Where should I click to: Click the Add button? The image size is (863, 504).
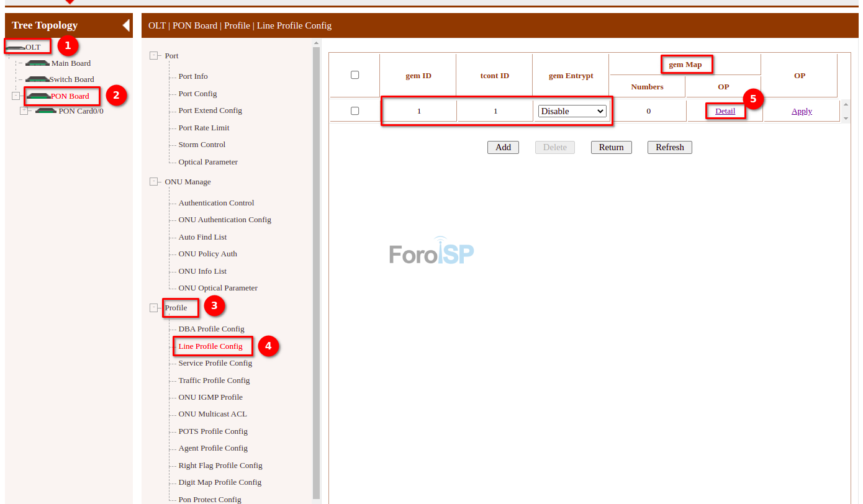503,148
